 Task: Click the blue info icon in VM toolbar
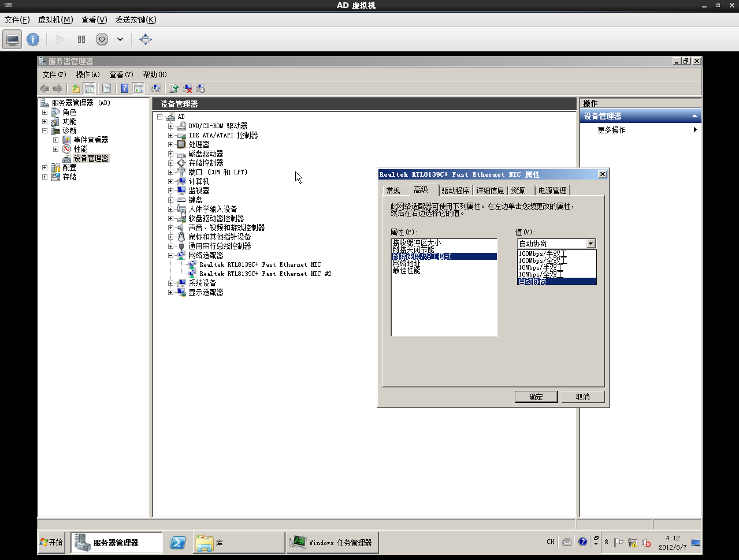(33, 39)
